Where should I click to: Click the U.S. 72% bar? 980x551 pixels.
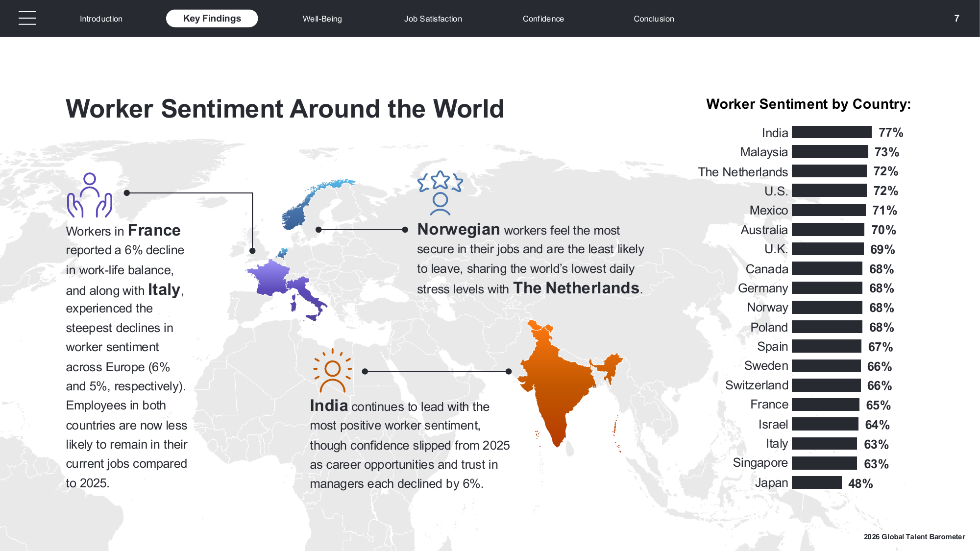tap(829, 191)
